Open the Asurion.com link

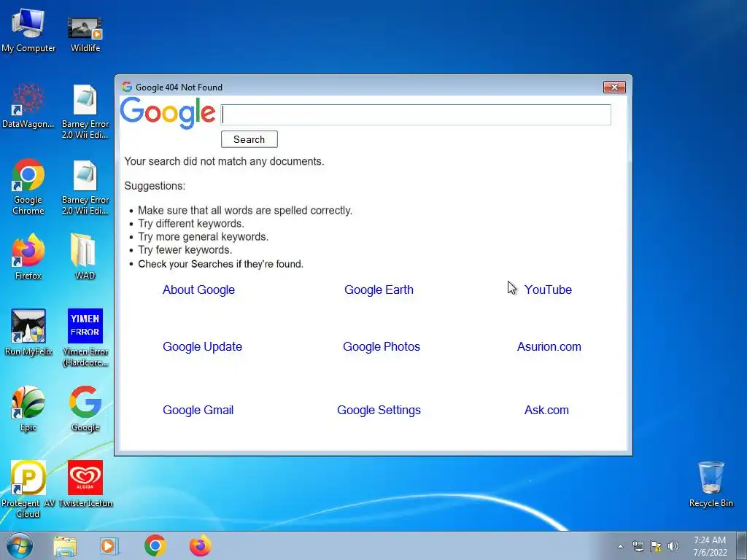pyautogui.click(x=549, y=346)
